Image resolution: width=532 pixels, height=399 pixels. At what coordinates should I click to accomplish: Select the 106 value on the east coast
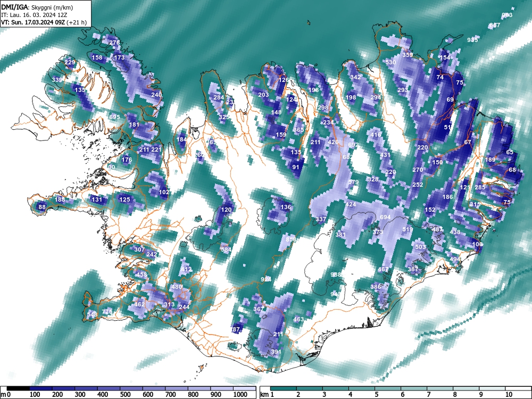[x=477, y=244]
